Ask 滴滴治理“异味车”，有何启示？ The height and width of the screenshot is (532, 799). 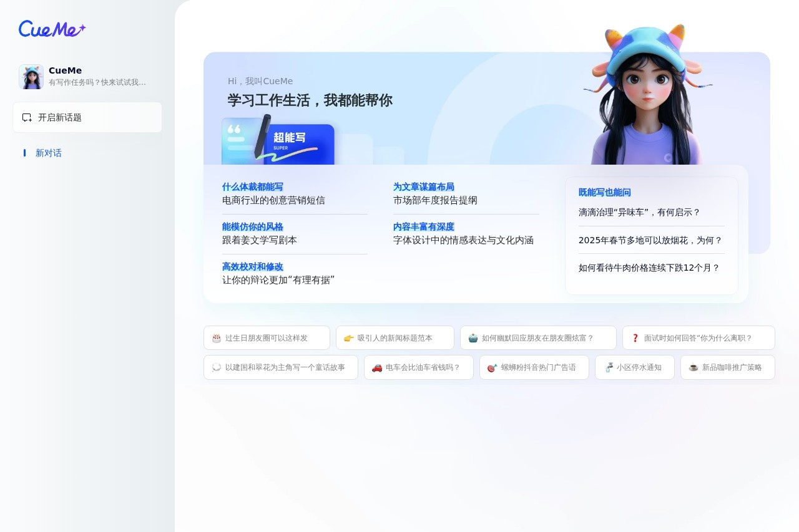[x=640, y=212]
